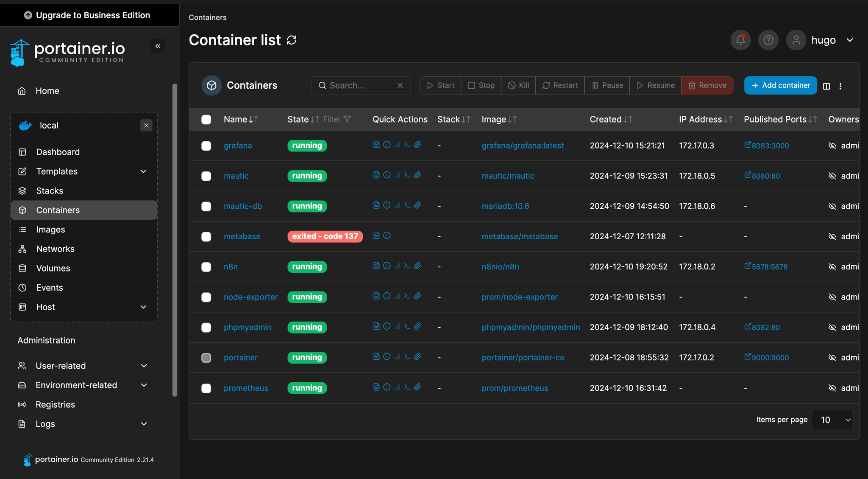Check the node-exporter row checkbox
The width and height of the screenshot is (868, 479).
point(206,297)
